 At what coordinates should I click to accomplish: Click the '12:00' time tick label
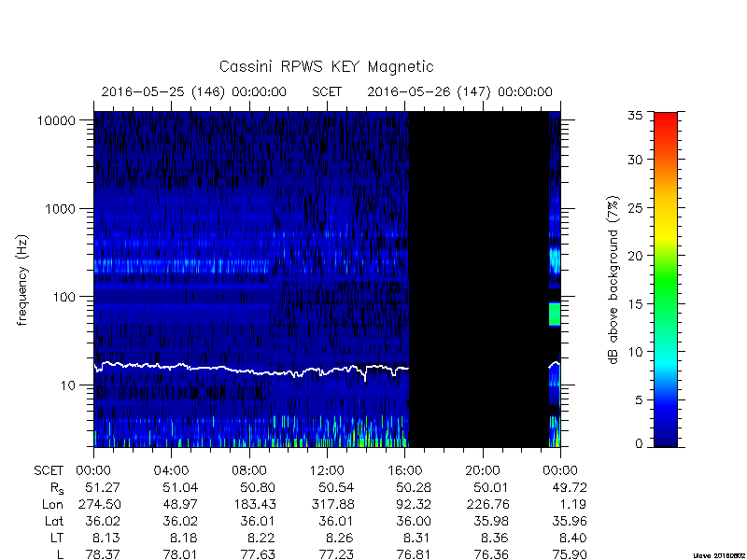[327, 471]
